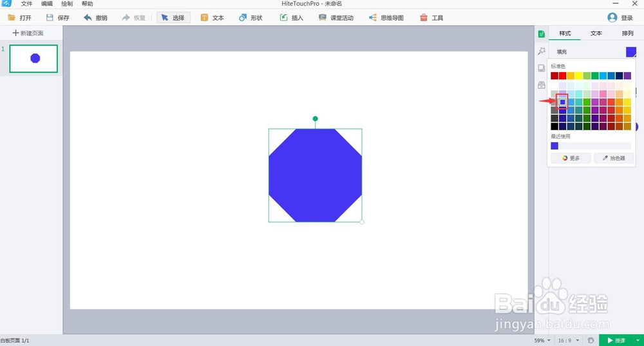Click the HiteTouchPro app logo
The image size is (644, 346).
tap(6, 3)
